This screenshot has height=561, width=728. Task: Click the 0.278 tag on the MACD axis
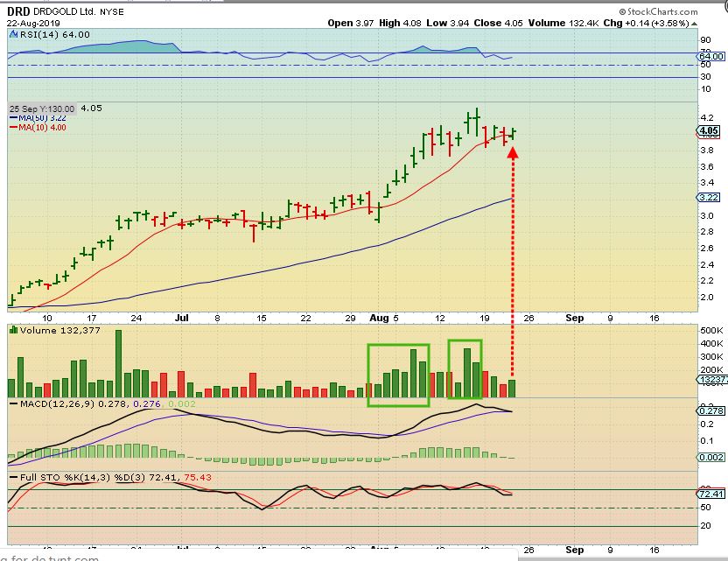(x=710, y=411)
